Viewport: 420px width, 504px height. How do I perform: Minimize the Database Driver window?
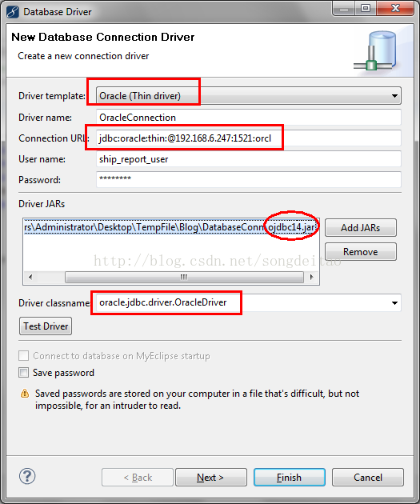pyautogui.click(x=344, y=8)
